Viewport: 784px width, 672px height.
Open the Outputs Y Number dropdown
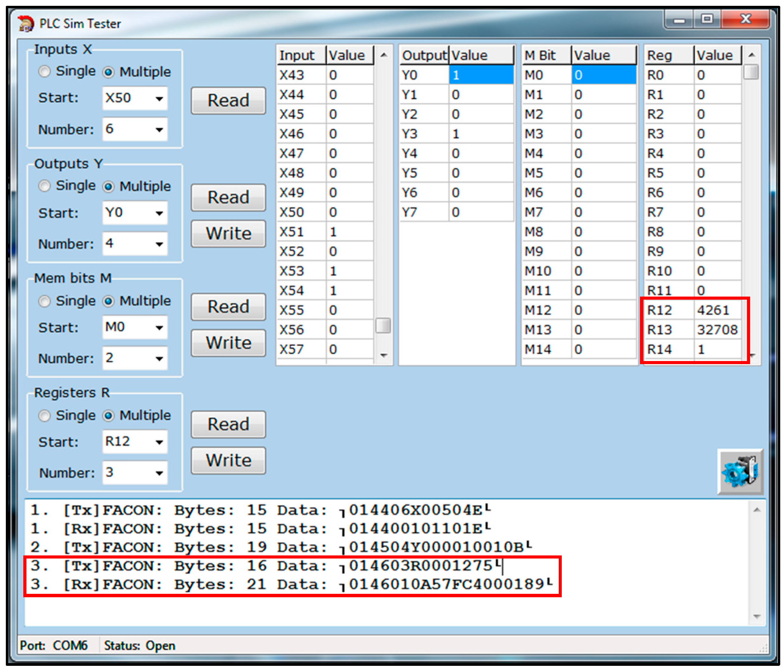pos(159,244)
